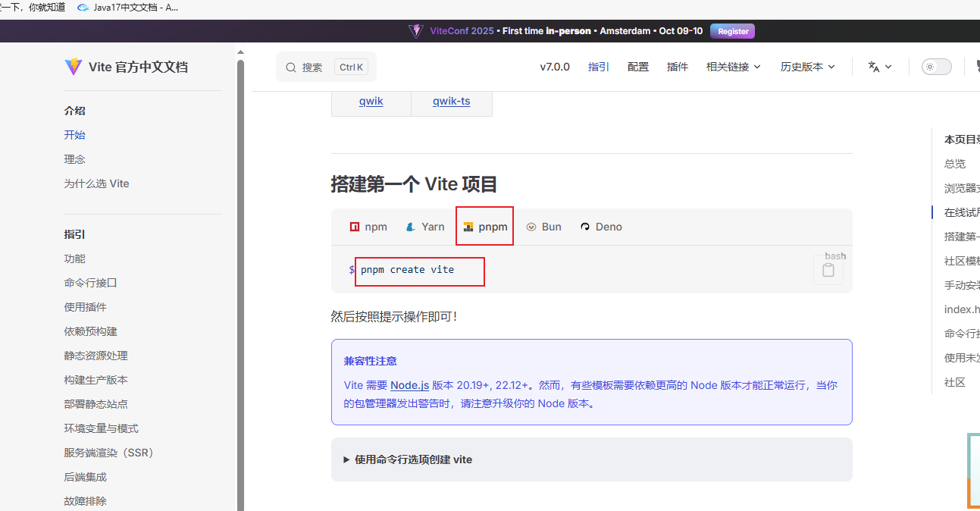Click the Vite logo icon in sidebar
This screenshot has height=511, width=980.
pos(73,67)
